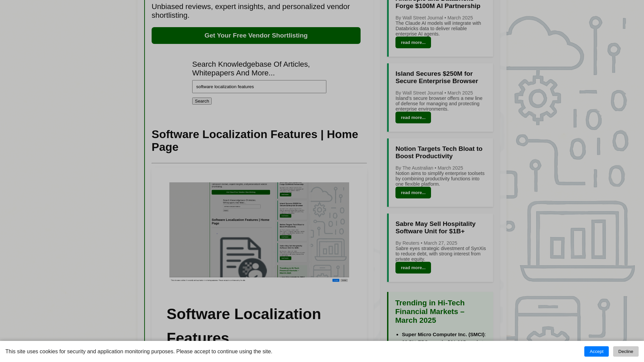Image resolution: width=644 pixels, height=362 pixels.
Task: Select the Island Secures $250M headline
Action: click(x=437, y=77)
